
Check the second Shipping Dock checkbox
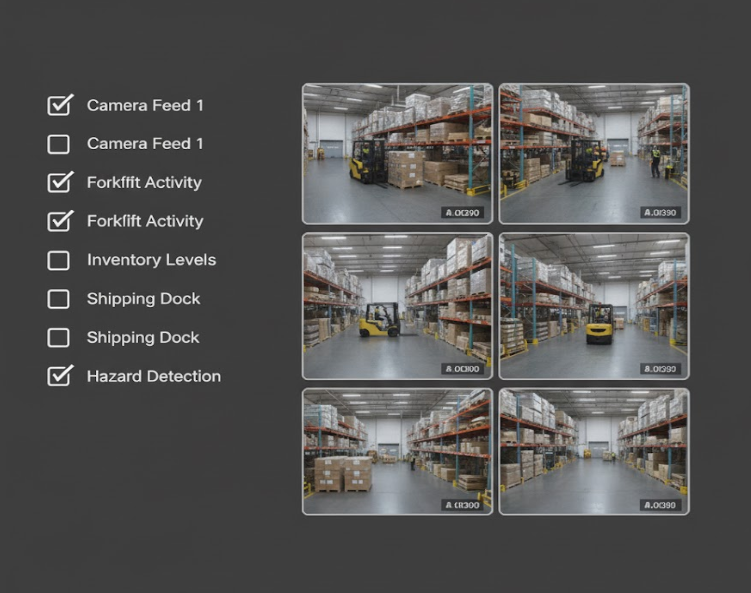click(x=59, y=338)
